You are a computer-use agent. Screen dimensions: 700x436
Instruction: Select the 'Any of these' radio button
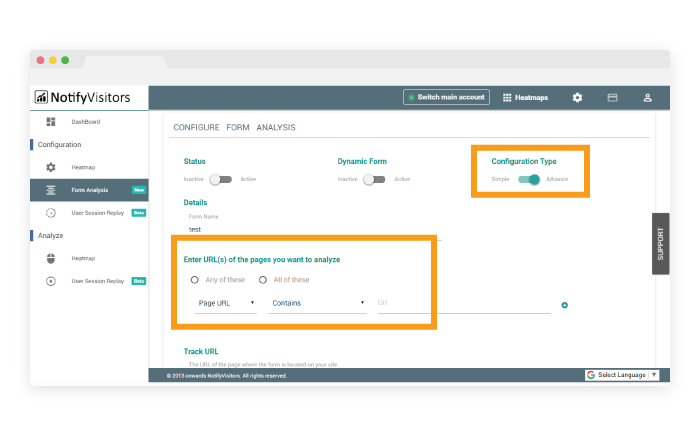point(195,280)
